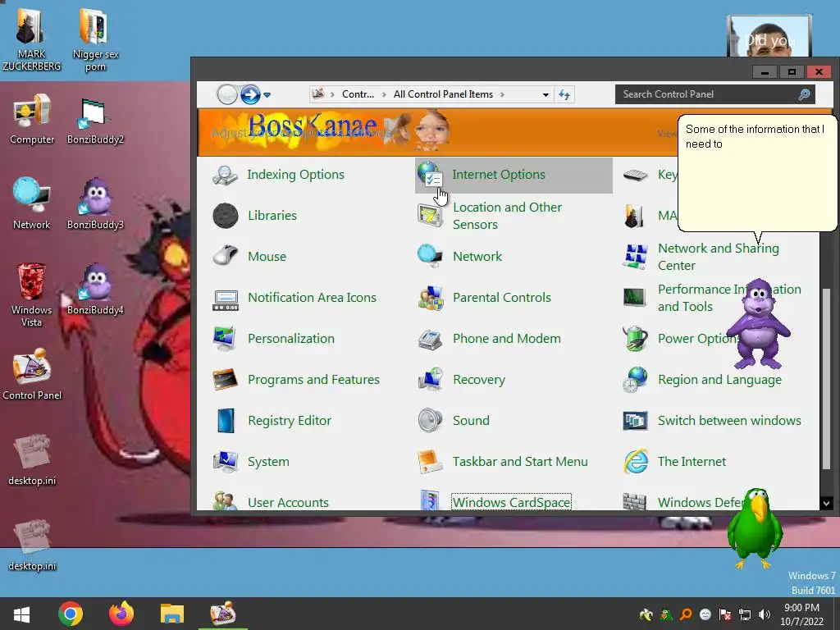Select MARK ZUCKERBERG folder on desktop
Image resolution: width=840 pixels, height=630 pixels.
32,39
